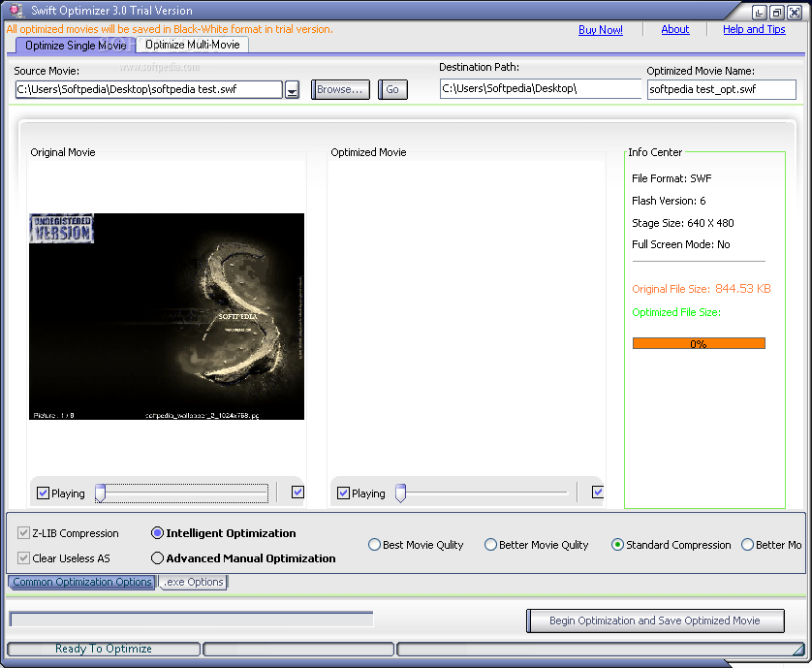The image size is (812, 668).
Task: Click Begin Optimization and Save Optimized Movie
Action: point(655,620)
